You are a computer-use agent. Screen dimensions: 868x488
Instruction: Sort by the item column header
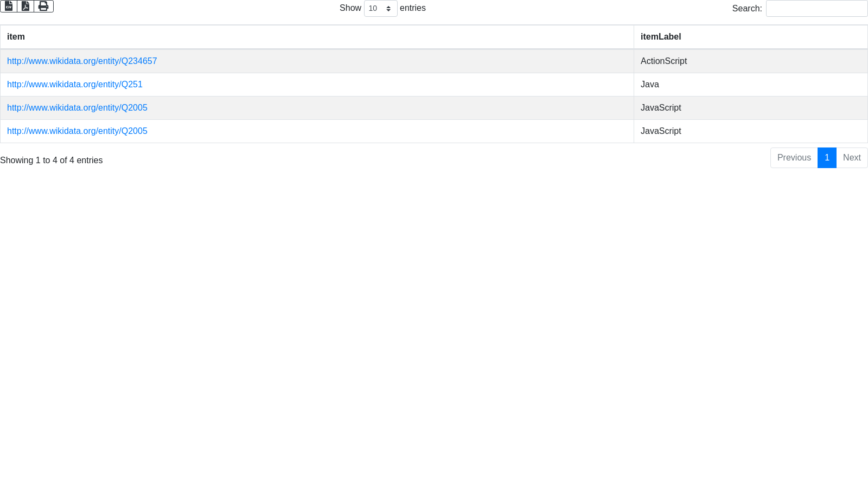(16, 37)
